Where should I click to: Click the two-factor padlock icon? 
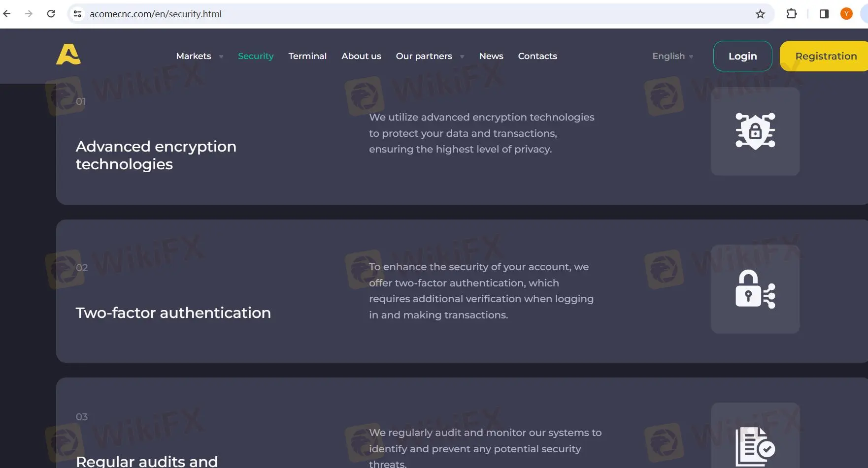click(x=755, y=289)
